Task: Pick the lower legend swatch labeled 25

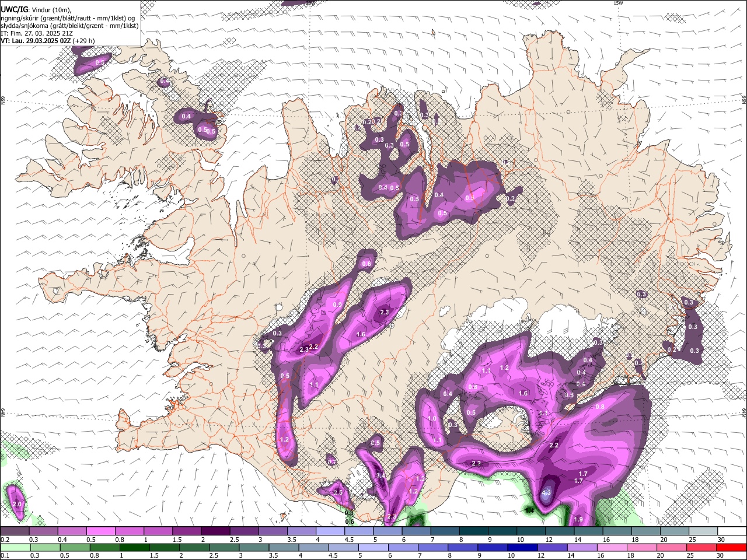Action: 703,548
